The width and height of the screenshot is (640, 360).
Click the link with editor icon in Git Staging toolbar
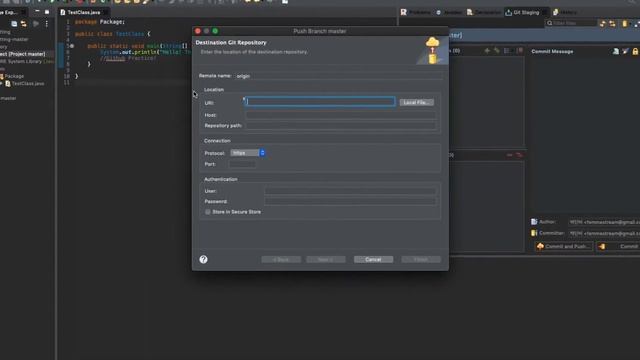(x=612, y=24)
